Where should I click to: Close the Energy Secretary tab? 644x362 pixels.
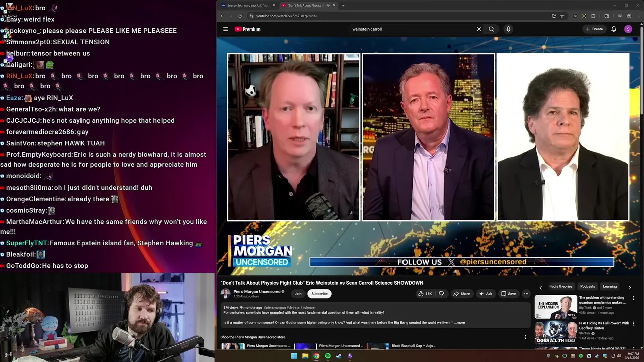click(x=274, y=5)
